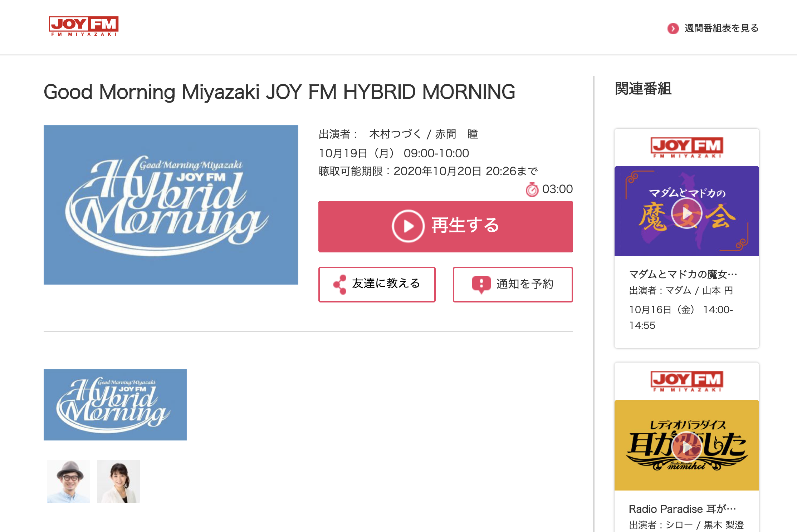View the female host portrait photo
Viewport: 797px width, 532px height.
pyautogui.click(x=119, y=481)
